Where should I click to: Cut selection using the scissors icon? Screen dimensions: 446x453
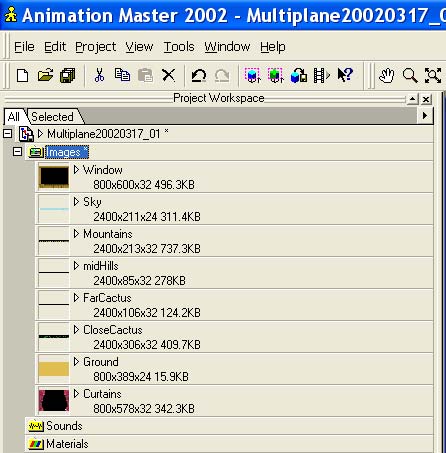[99, 75]
